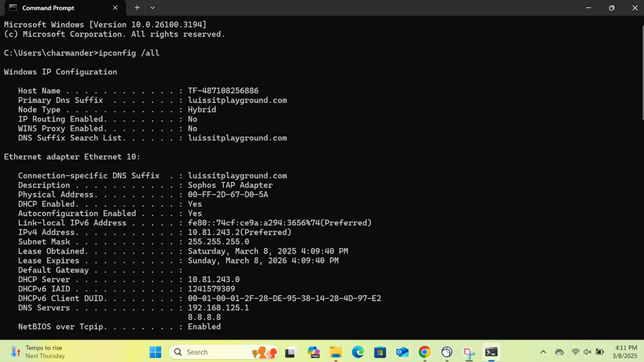Click DNS server 192.168.125.1
The image size is (644, 362).
pyautogui.click(x=219, y=308)
